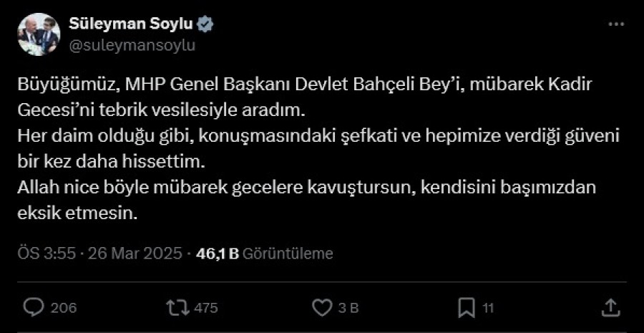Click the share upload icon
644x333 pixels.
tap(610, 308)
